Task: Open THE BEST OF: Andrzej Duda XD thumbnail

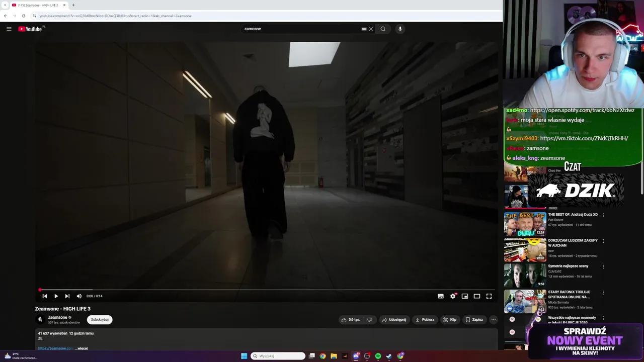Action: coord(525,224)
